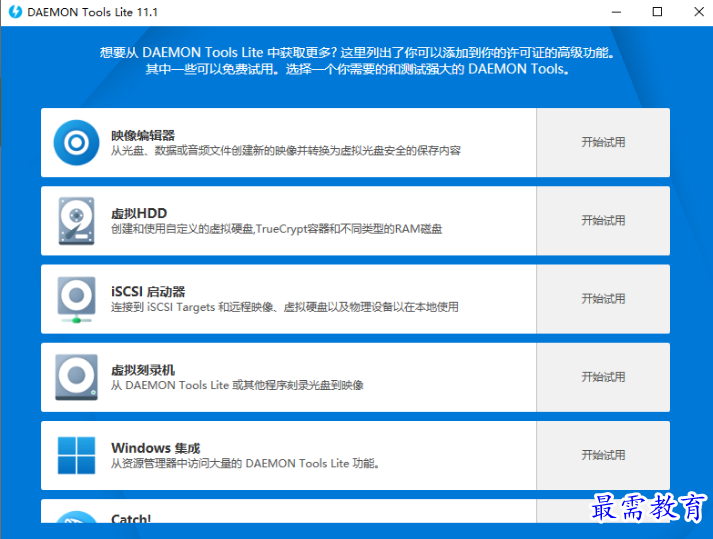713x539 pixels.
Task: Start trial for iSCSI 启动器
Action: 603,299
